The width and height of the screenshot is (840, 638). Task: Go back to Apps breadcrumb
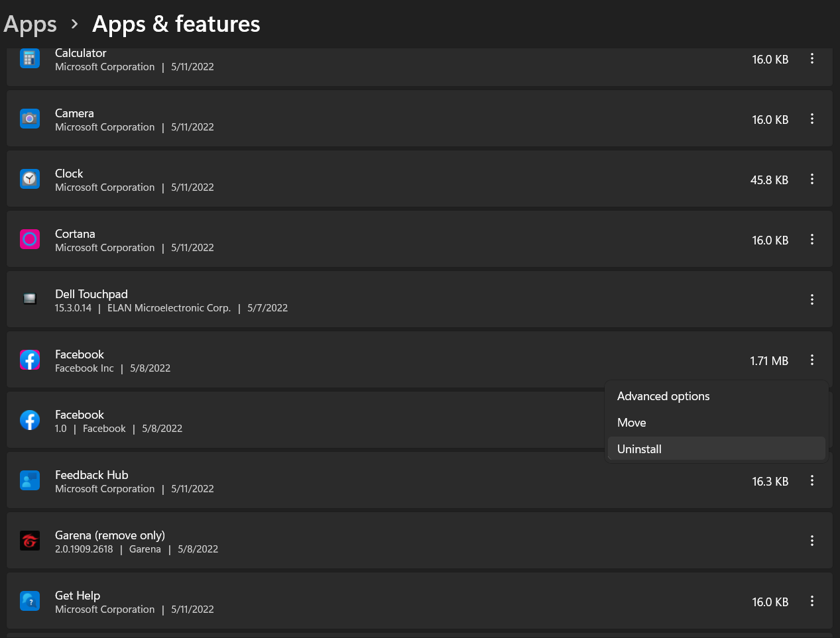click(30, 25)
